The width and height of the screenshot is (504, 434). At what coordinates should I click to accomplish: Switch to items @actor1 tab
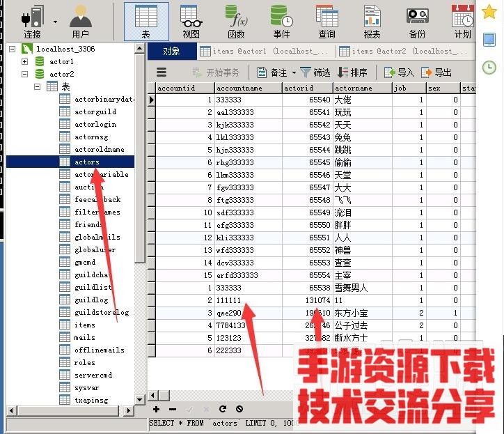[x=266, y=52]
